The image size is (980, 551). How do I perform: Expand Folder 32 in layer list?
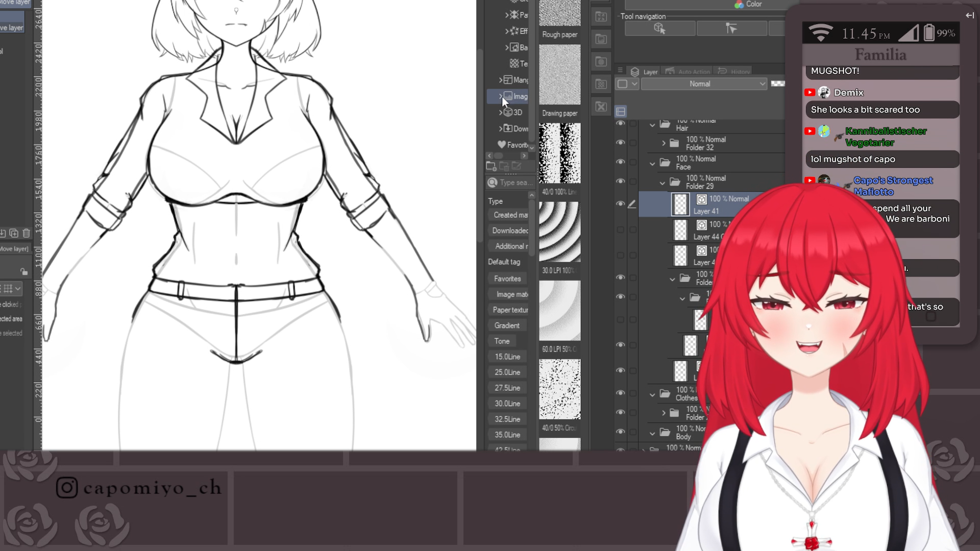click(664, 143)
